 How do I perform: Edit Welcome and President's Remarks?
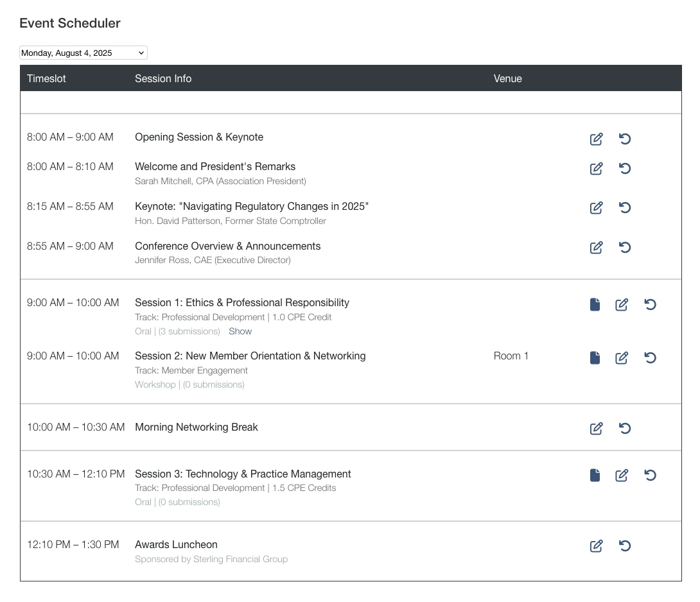[x=596, y=168]
